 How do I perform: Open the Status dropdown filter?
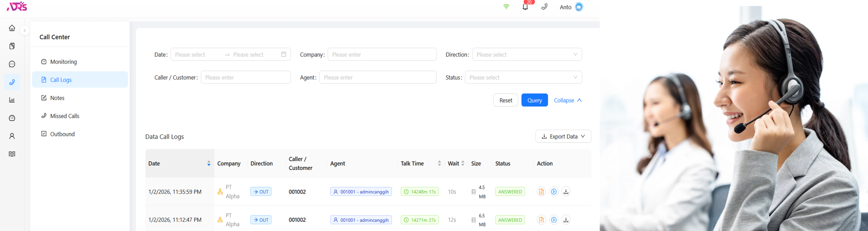pos(523,77)
